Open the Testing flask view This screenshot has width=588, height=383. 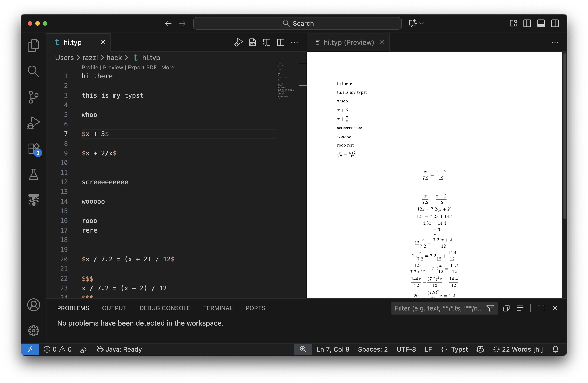pyautogui.click(x=33, y=174)
